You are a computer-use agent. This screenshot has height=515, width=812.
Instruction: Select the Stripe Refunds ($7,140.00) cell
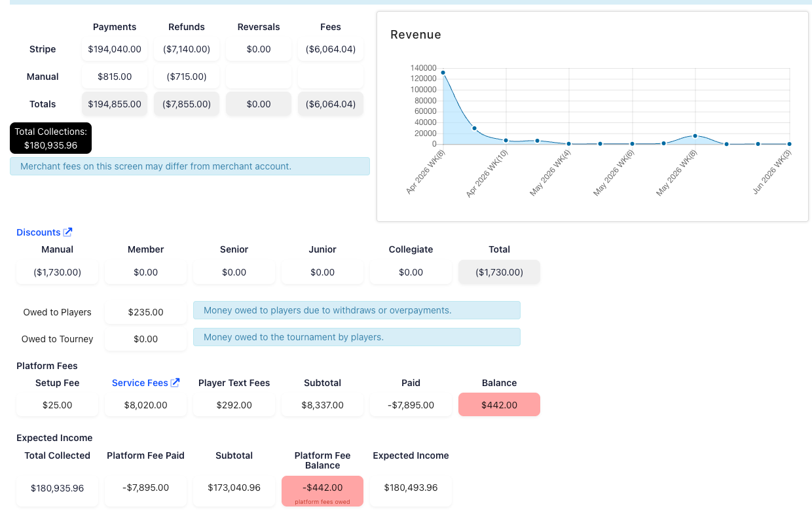pos(187,49)
